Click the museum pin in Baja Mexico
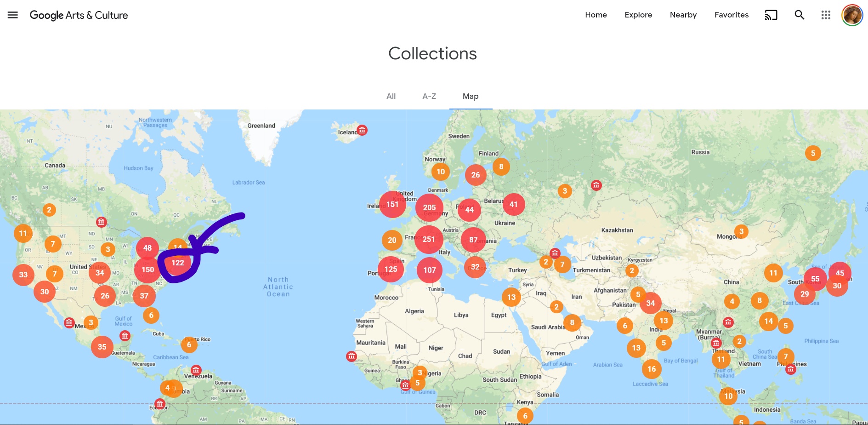The image size is (868, 425). (x=69, y=322)
